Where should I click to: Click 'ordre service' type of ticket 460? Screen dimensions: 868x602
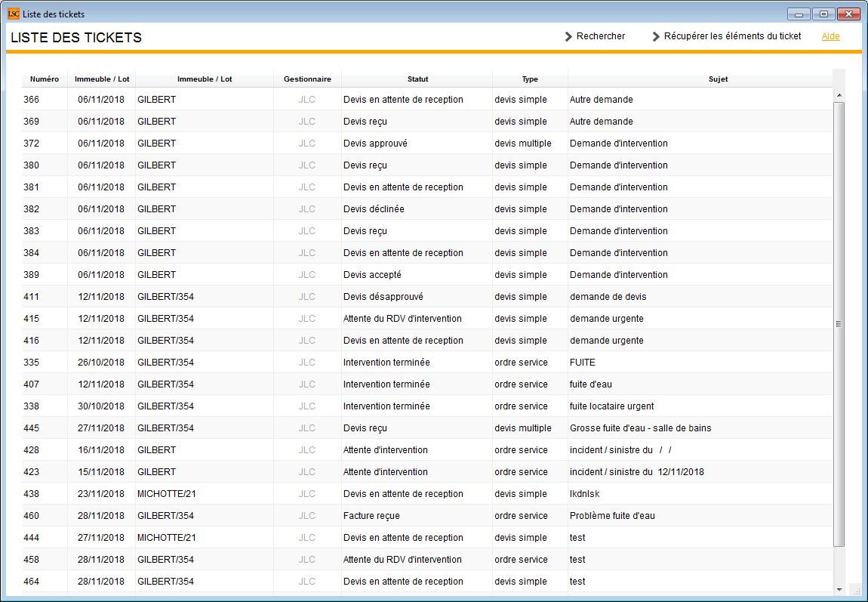point(521,516)
